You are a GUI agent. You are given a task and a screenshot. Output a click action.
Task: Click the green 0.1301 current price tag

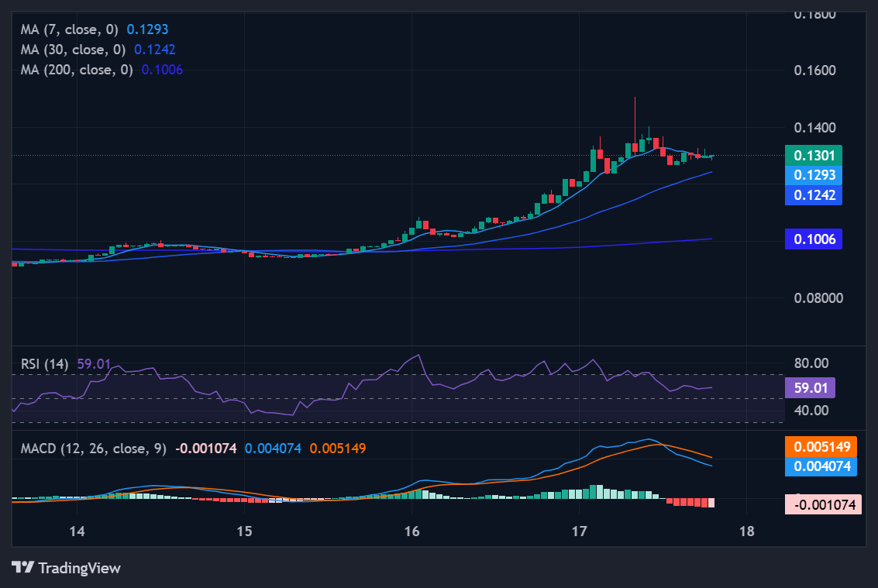[x=813, y=156]
